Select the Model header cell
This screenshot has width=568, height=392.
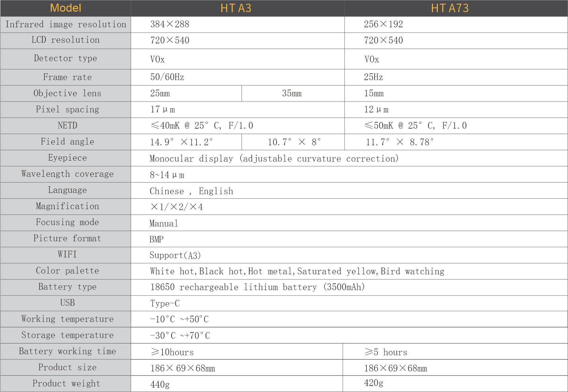(x=66, y=8)
